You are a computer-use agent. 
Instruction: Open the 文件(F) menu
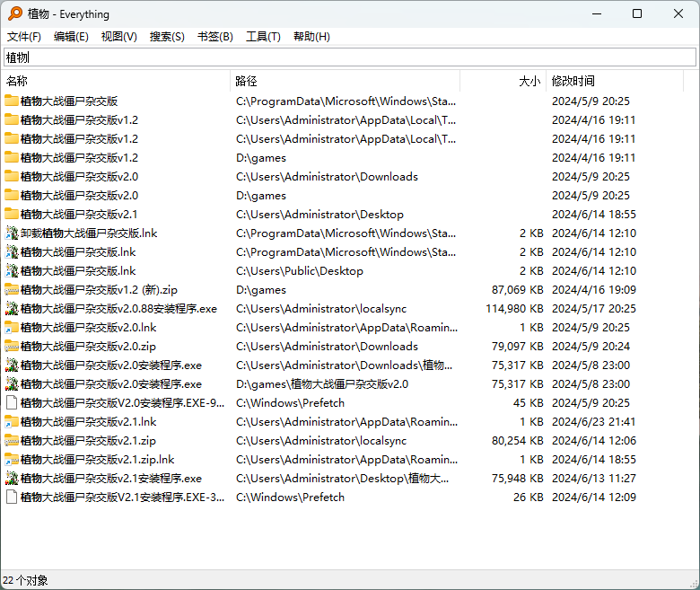pyautogui.click(x=24, y=37)
